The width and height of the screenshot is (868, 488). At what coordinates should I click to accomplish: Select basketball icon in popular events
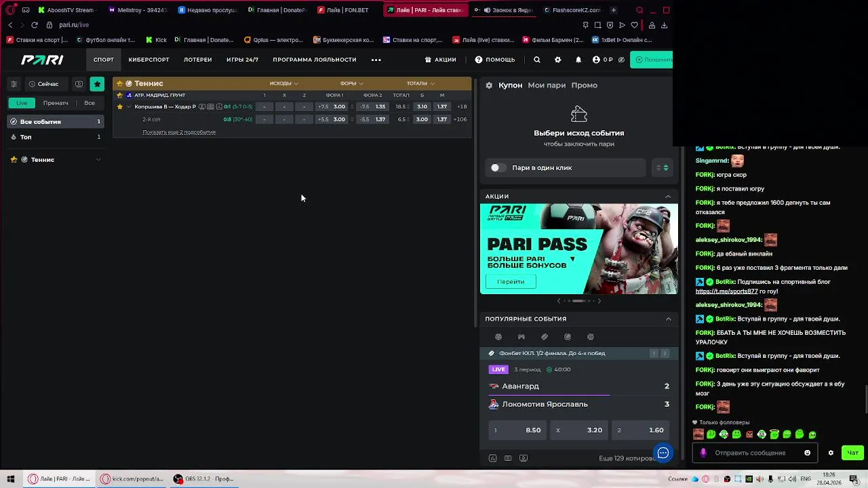[591, 337]
